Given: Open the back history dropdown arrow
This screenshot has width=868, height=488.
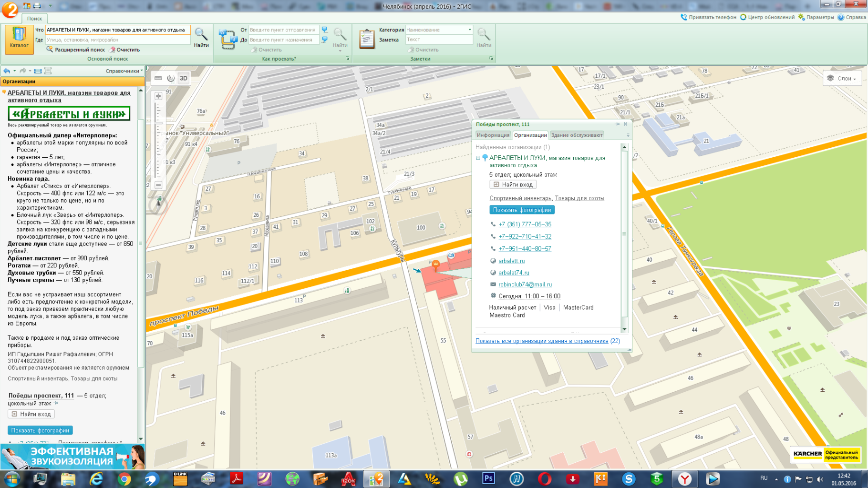Looking at the screenshot, I should coord(15,71).
